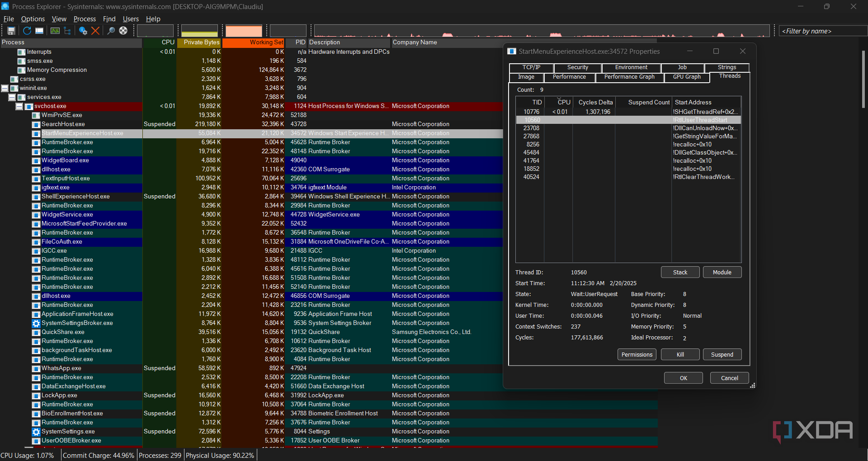Open the Strings tab in Properties
This screenshot has width=868, height=461.
pyautogui.click(x=726, y=67)
